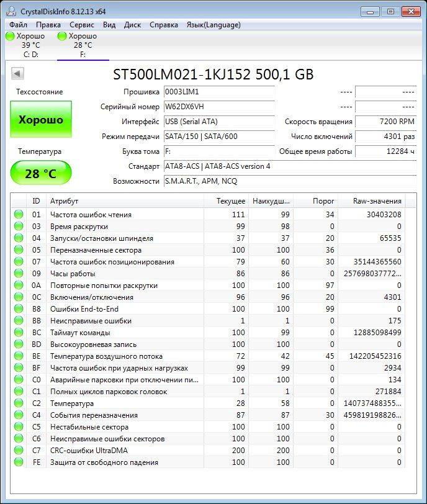Screen dimensions: 427x504
Task: Click the features field S.M.A.R.T., APM, NCQ
Action: (x=290, y=181)
